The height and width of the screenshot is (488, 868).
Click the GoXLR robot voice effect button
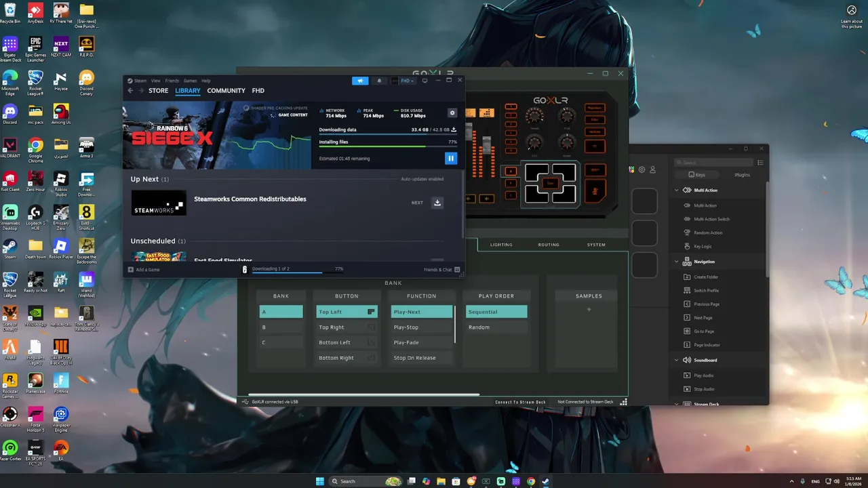point(595,119)
